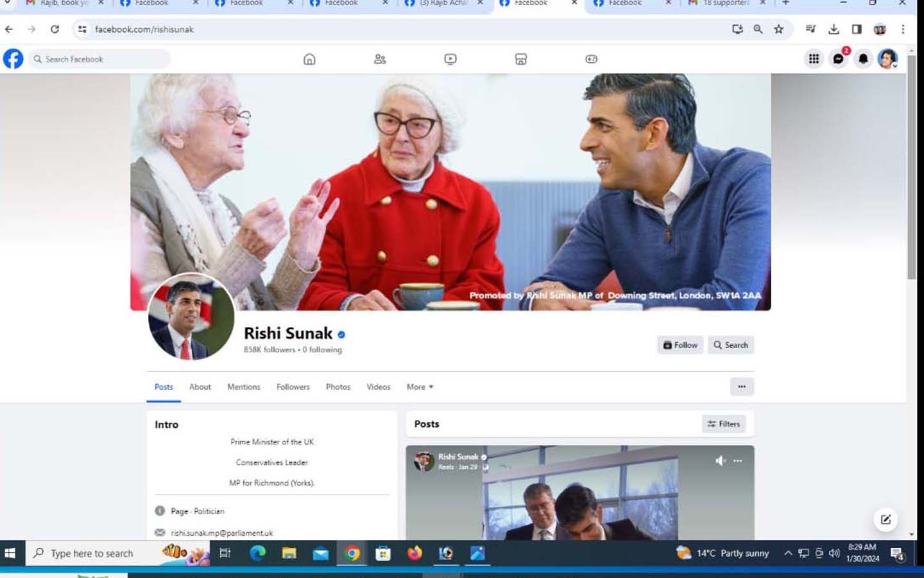Click the 'Prime Minister of the UK' intro line
The image size is (924, 578).
(272, 442)
